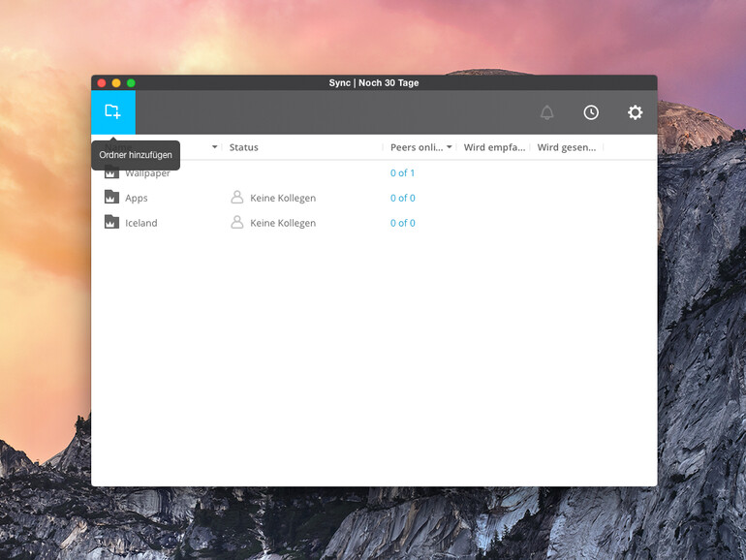Click the Wird gesen... column header
This screenshot has height=560, width=746.
tap(566, 147)
